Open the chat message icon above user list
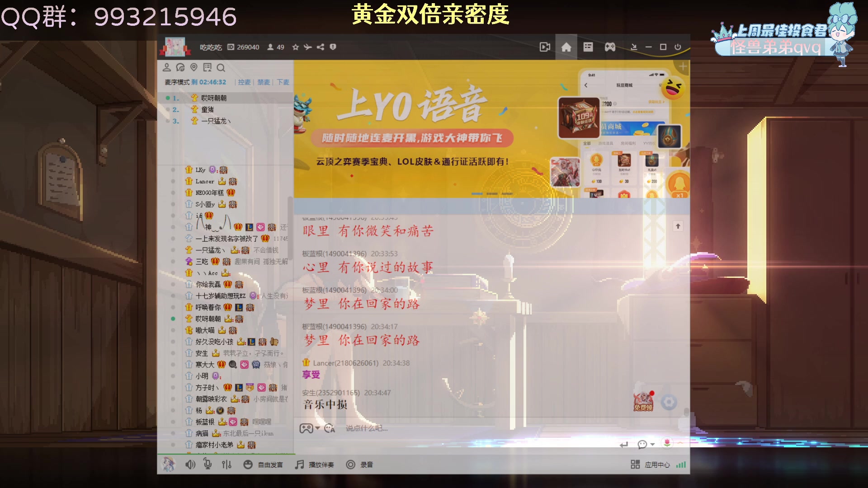Screen dimensions: 868x488 (180, 67)
